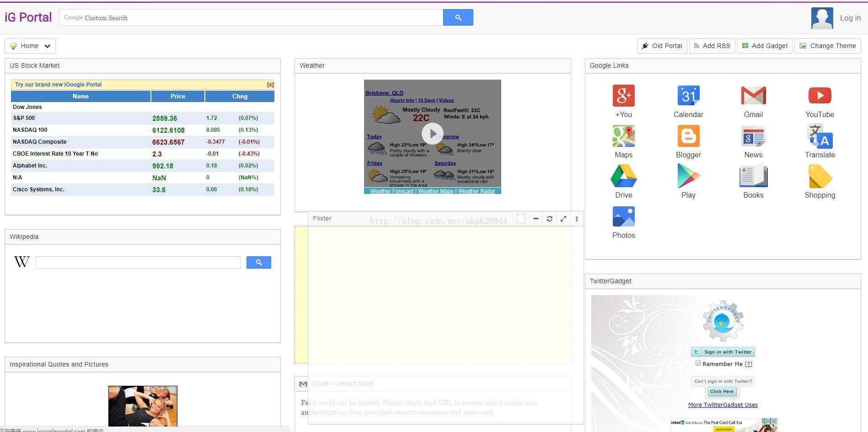Click the Gmail envelope icon in Unread Mails header
This screenshot has height=432, width=868.
[303, 384]
